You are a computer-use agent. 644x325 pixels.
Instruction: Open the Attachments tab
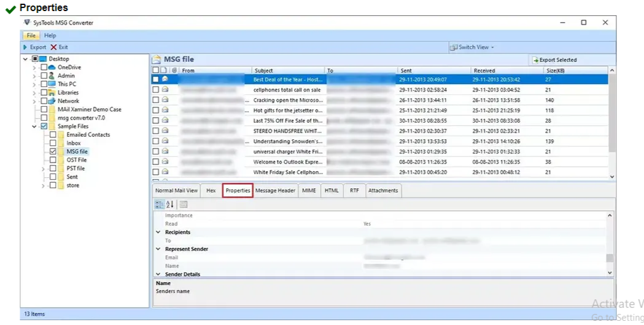(x=383, y=191)
